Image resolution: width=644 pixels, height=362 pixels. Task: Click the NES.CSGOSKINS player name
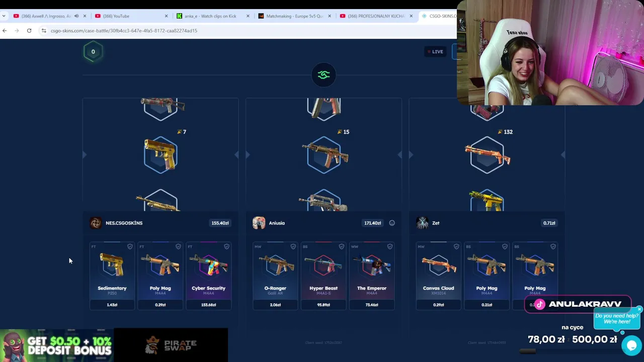(x=124, y=223)
